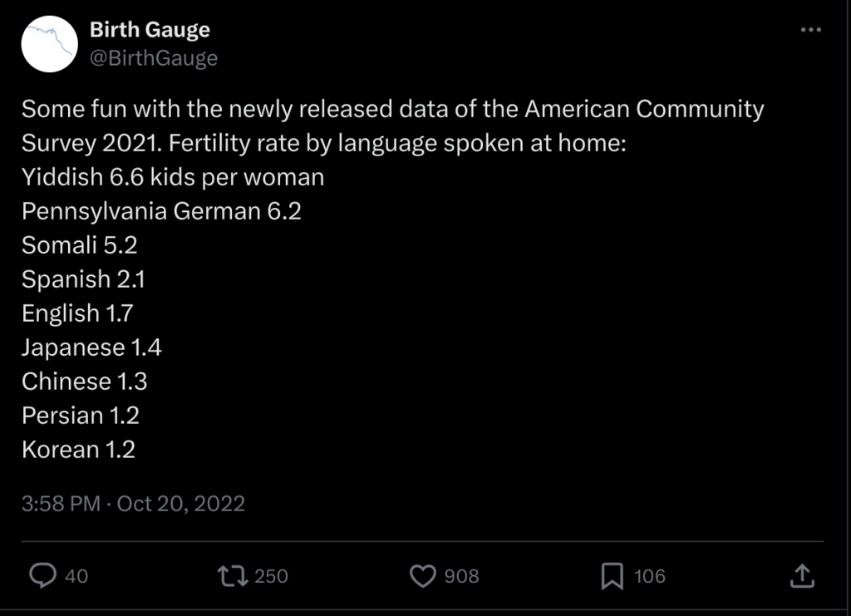The image size is (851, 616).
Task: Bookmark this tweet with the bookmark icon
Action: 612,575
